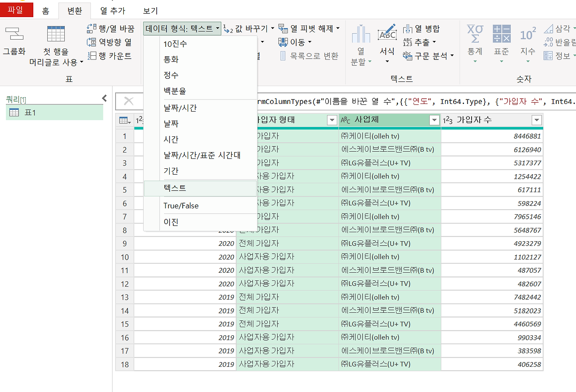Choose 정수 from the data type menu
Image resolution: width=576 pixels, height=392 pixels.
pyautogui.click(x=200, y=75)
